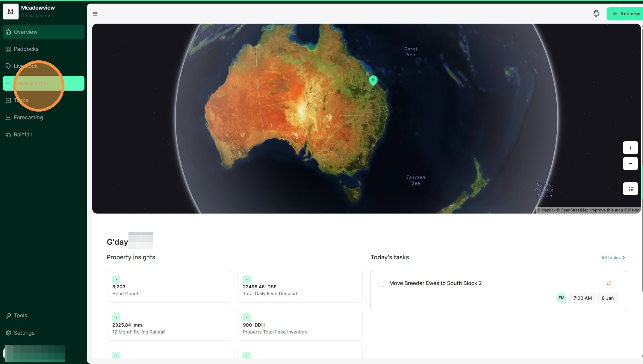The height and width of the screenshot is (364, 643).
Task: Click the Add new button
Action: click(x=626, y=14)
